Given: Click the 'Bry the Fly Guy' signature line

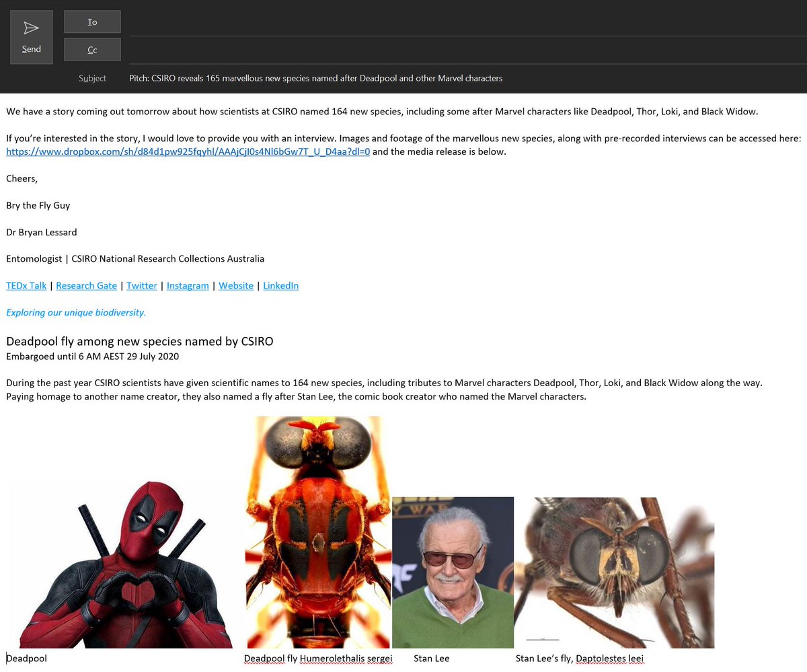Looking at the screenshot, I should pyautogui.click(x=38, y=205).
